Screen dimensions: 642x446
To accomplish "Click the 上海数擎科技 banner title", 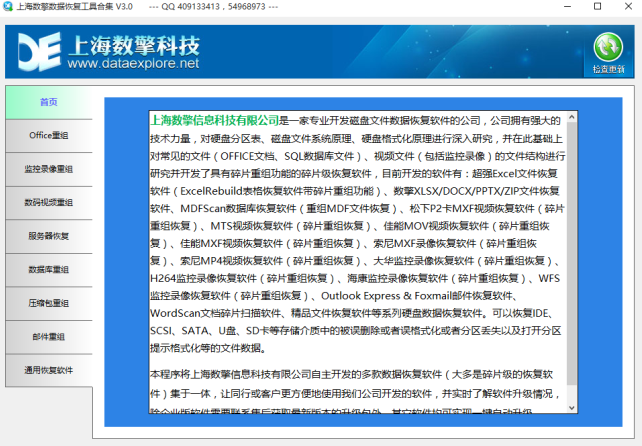I will point(134,45).
